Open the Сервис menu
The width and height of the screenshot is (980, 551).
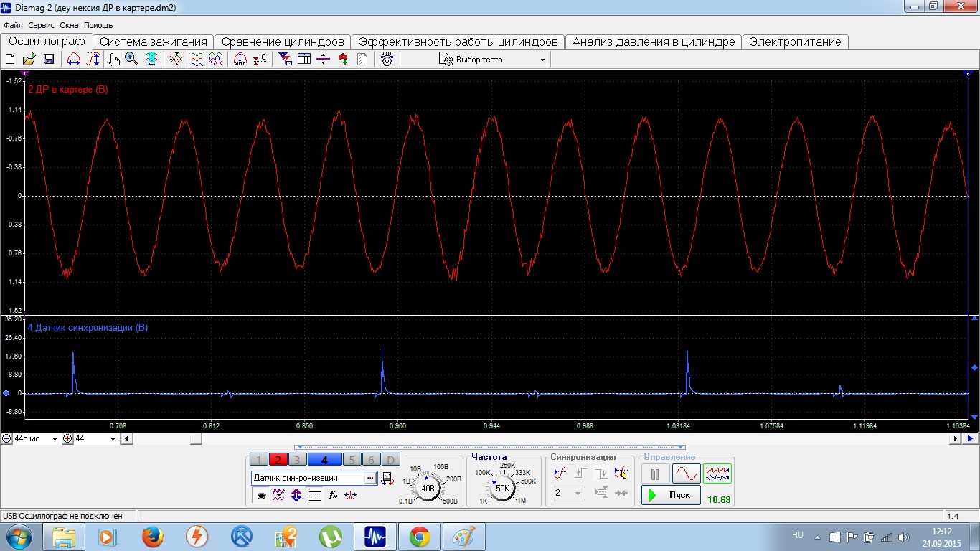click(x=42, y=25)
